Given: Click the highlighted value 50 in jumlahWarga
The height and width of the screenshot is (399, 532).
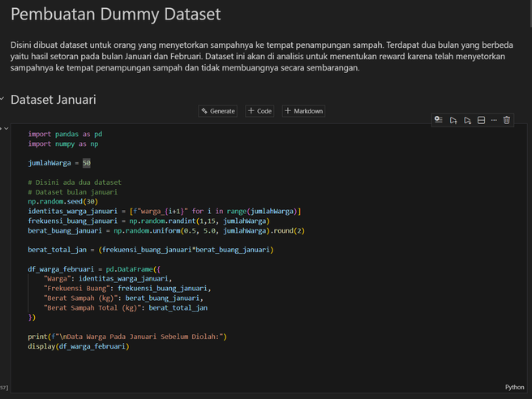Looking at the screenshot, I should pyautogui.click(x=87, y=163).
